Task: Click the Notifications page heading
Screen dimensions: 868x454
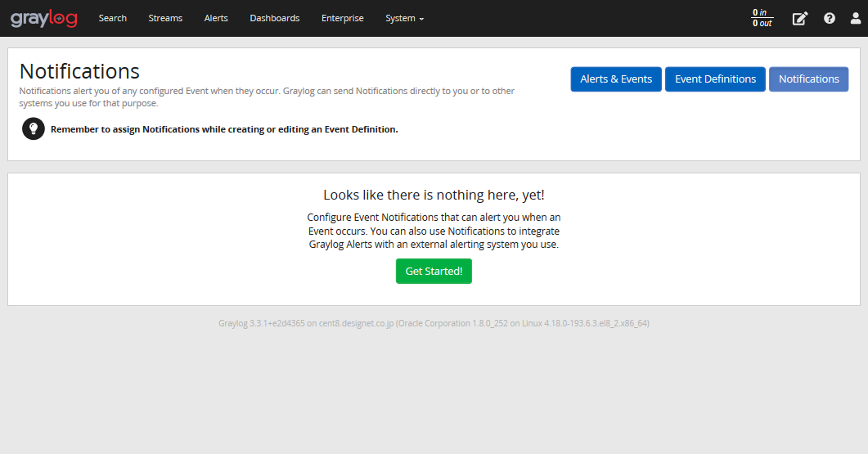Action: click(x=79, y=71)
